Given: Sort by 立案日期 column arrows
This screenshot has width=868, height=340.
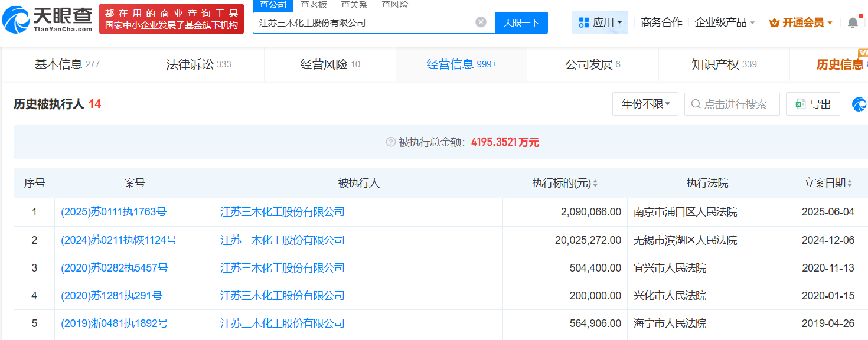Looking at the screenshot, I should pyautogui.click(x=850, y=184).
